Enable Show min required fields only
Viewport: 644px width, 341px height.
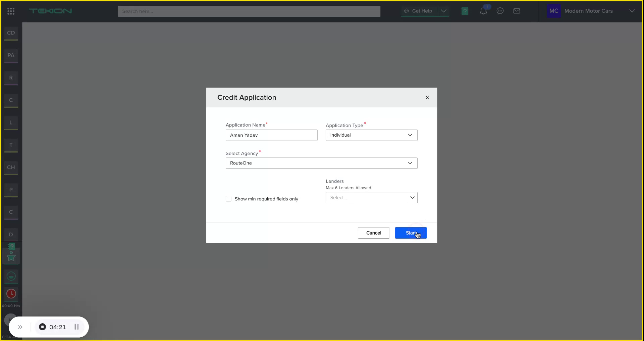[228, 199]
